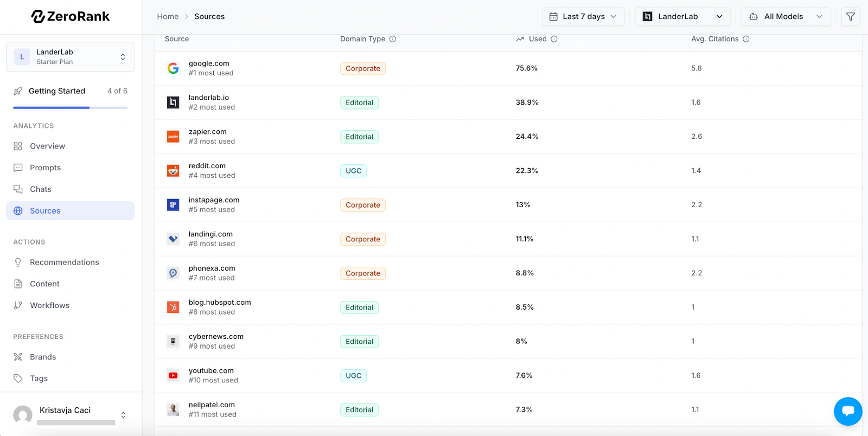The image size is (868, 436).
Task: Open Tags preferences
Action: [71, 379]
